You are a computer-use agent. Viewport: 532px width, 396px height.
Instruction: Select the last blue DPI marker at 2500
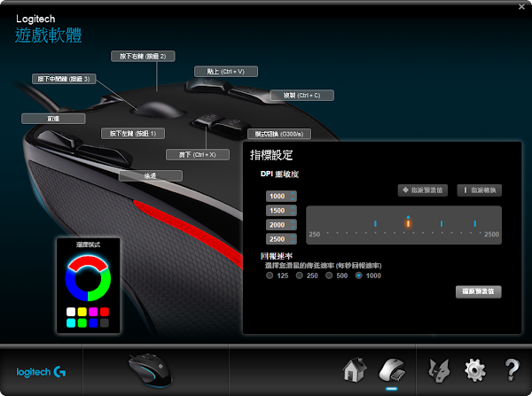click(475, 223)
